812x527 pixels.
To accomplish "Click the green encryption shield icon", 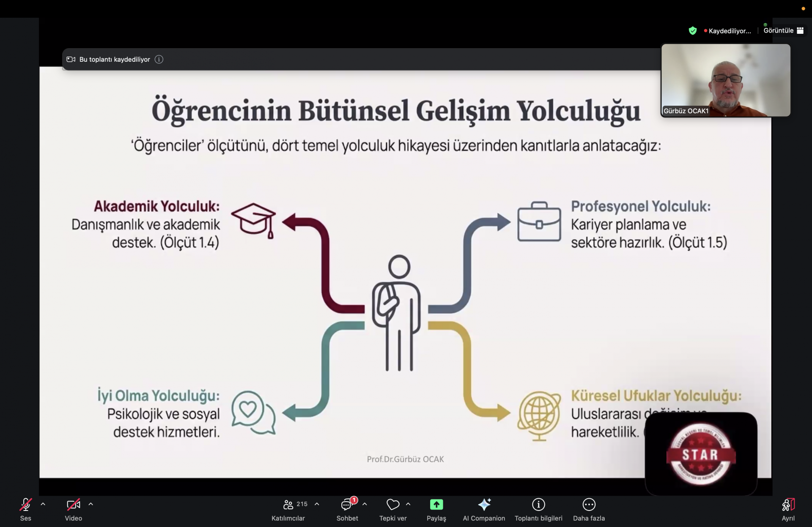I will tap(692, 30).
